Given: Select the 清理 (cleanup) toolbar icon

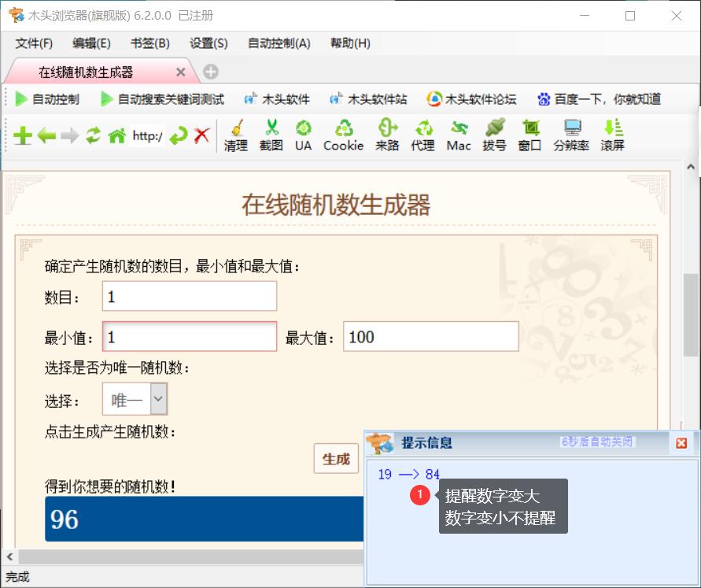Looking at the screenshot, I should pyautogui.click(x=235, y=134).
